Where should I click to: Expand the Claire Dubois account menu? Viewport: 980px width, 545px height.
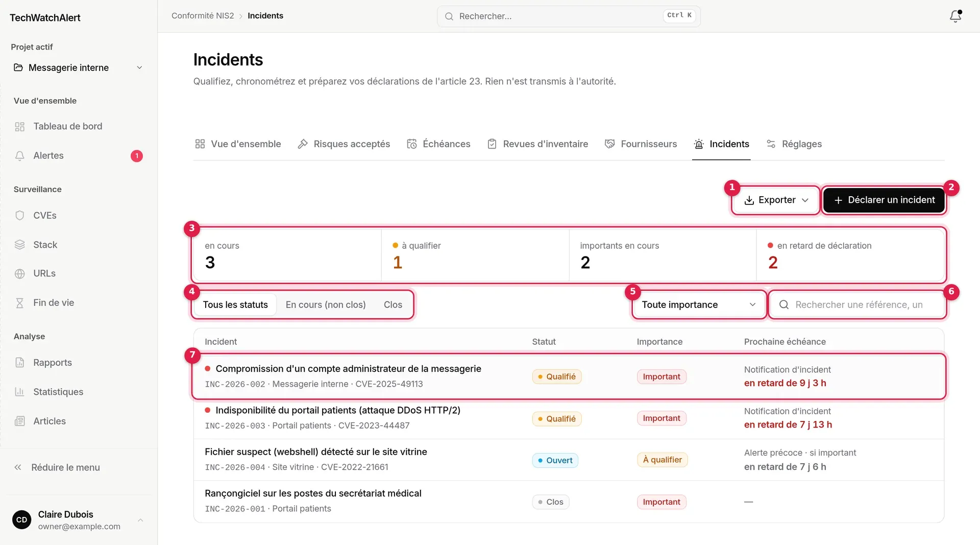coord(78,520)
